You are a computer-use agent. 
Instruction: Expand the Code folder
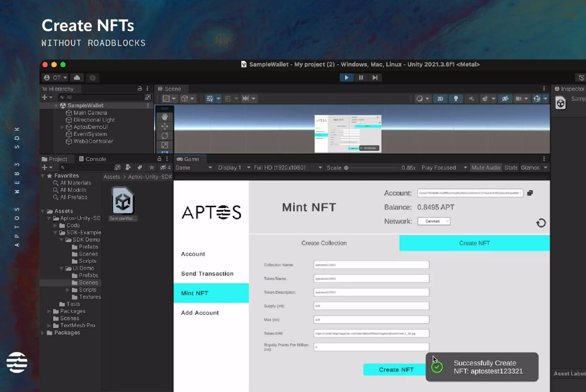[x=55, y=225]
